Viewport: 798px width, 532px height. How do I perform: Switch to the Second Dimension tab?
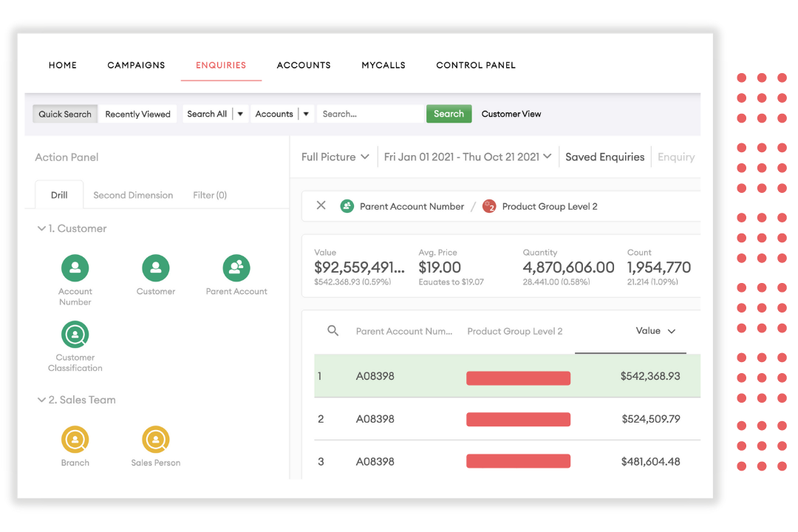[133, 194]
